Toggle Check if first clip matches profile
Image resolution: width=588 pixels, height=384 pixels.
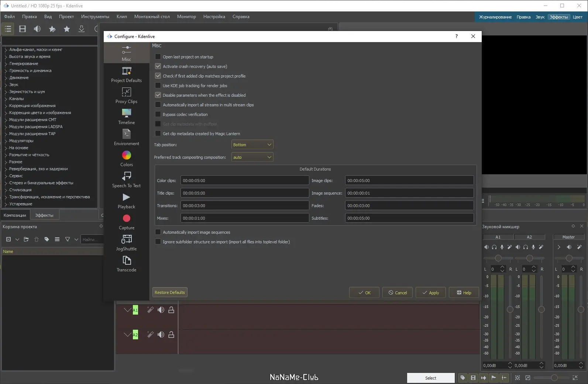click(x=158, y=76)
